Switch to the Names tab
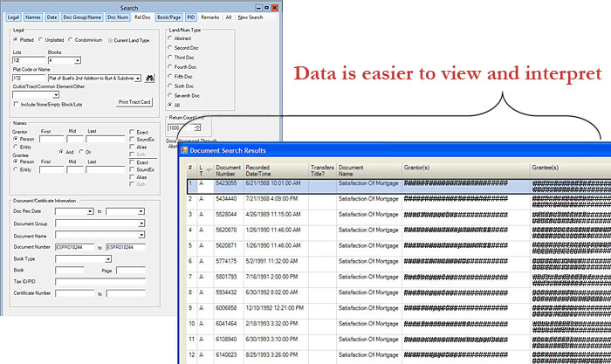 [33, 17]
